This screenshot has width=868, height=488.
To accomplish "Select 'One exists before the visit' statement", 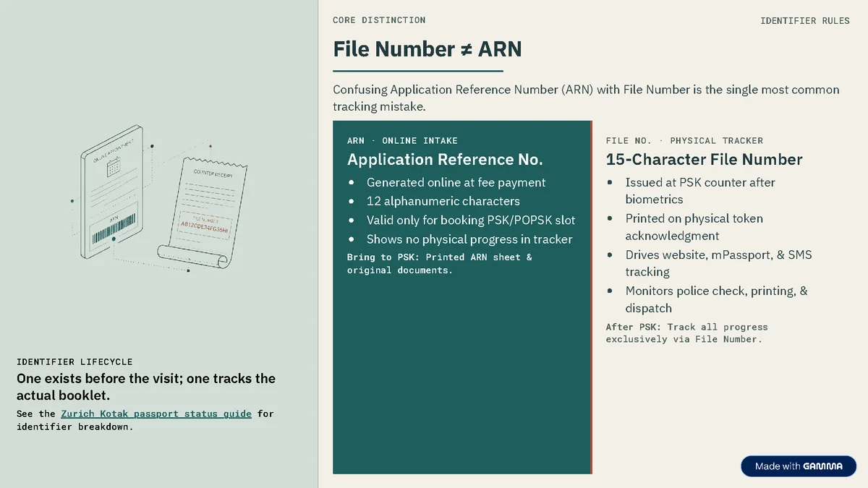I will click(146, 387).
